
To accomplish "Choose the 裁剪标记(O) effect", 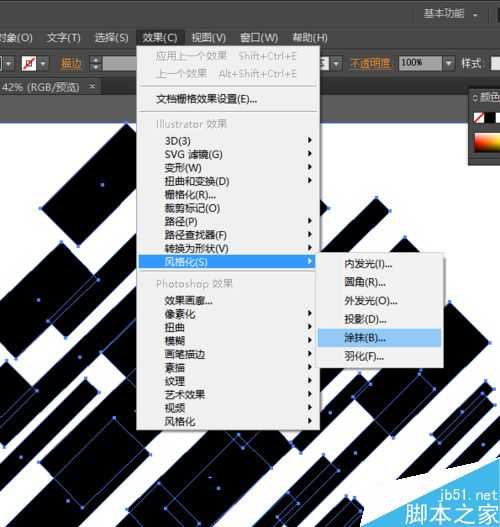I will (x=228, y=208).
